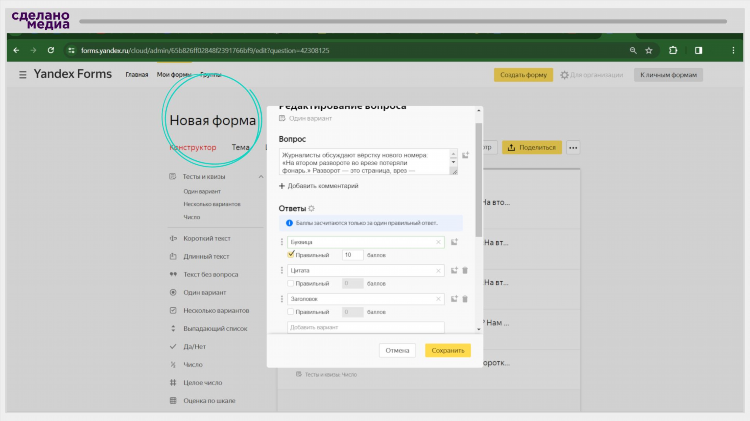750x421 pixels.
Task: Click the К личным формам button
Action: 668,75
